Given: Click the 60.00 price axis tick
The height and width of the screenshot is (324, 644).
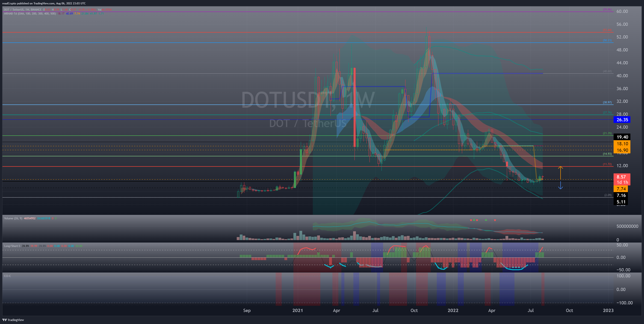Looking at the screenshot, I should point(622,11).
